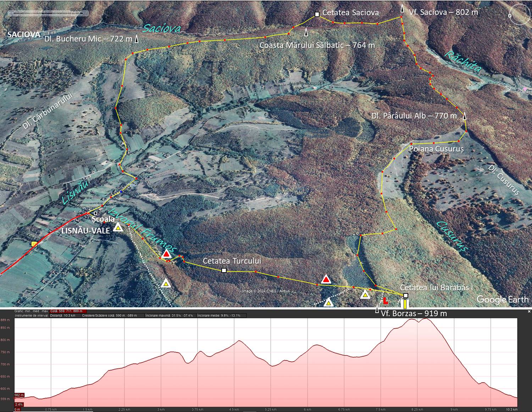Click the Cetatea Saciova square placemark
This screenshot has width=532, height=412.
click(x=317, y=15)
